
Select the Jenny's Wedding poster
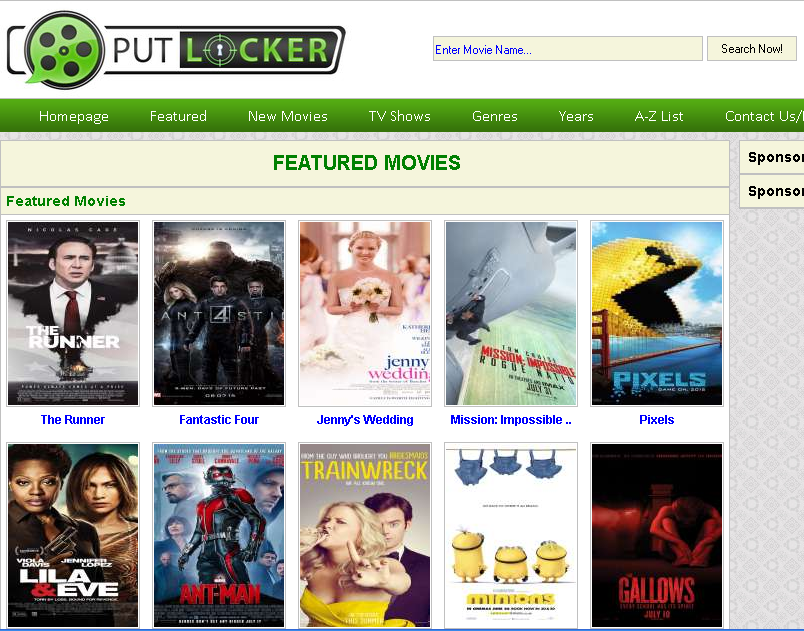click(x=365, y=313)
